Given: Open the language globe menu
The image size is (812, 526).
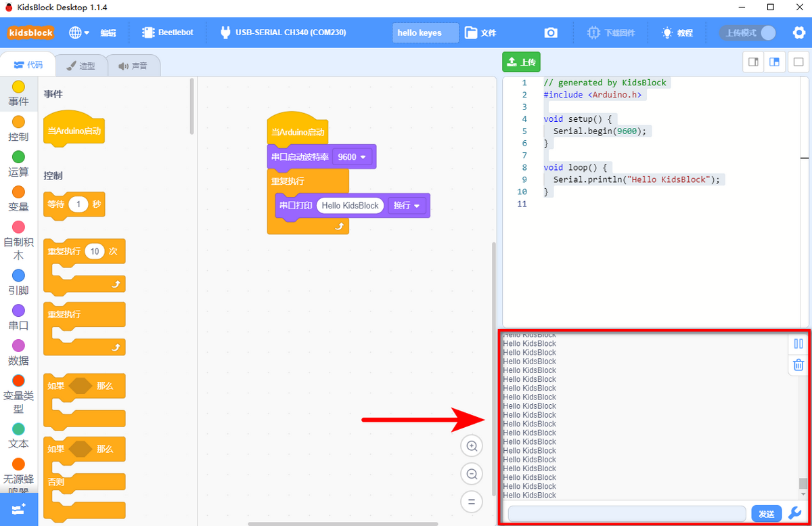Looking at the screenshot, I should 78,32.
